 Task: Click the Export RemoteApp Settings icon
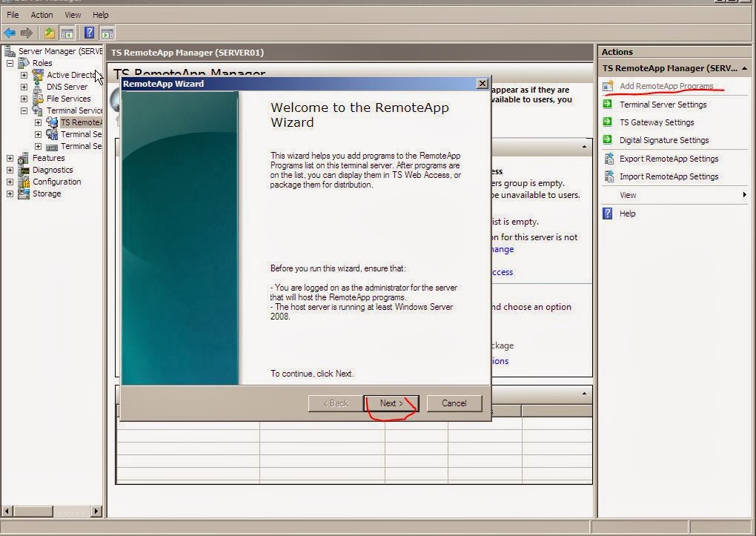(609, 158)
